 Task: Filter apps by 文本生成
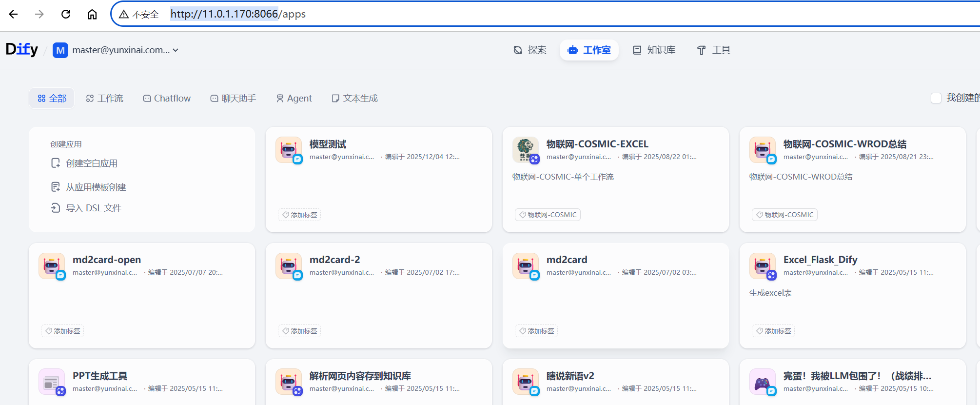[x=354, y=98]
